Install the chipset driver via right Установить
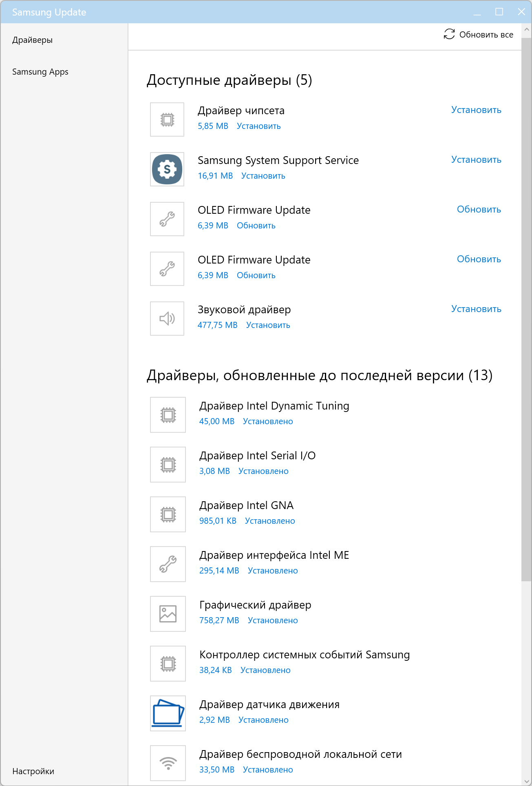The width and height of the screenshot is (532, 786). coord(476,110)
